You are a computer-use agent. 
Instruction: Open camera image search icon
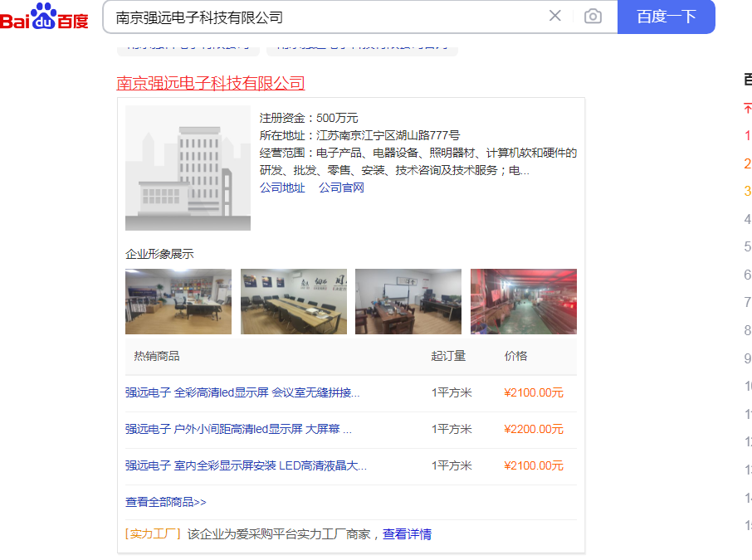[x=593, y=17]
